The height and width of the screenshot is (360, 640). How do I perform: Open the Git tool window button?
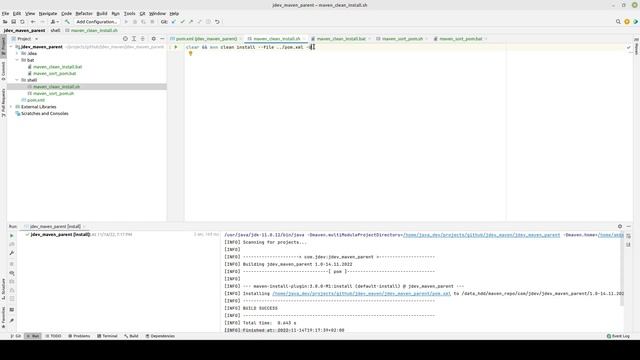(x=16, y=336)
